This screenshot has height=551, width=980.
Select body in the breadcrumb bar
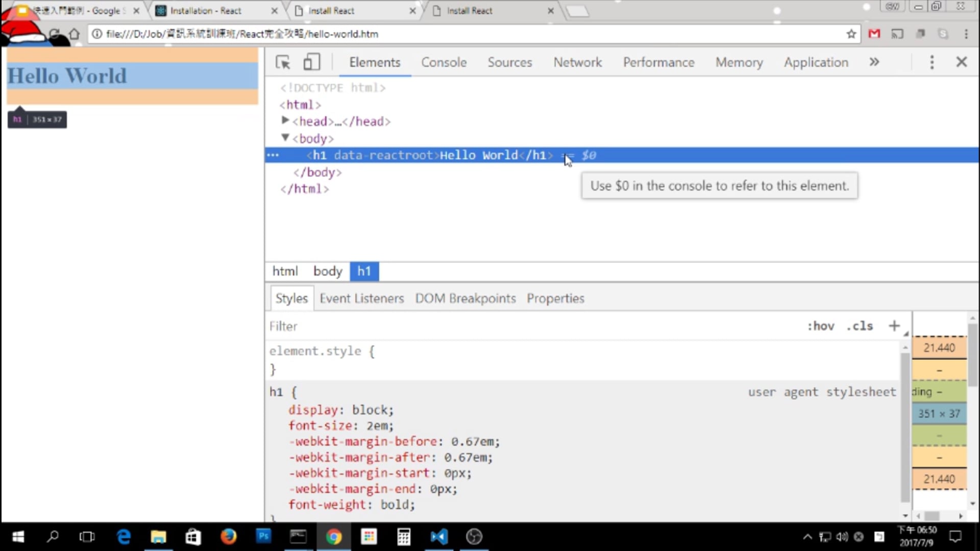pos(327,271)
